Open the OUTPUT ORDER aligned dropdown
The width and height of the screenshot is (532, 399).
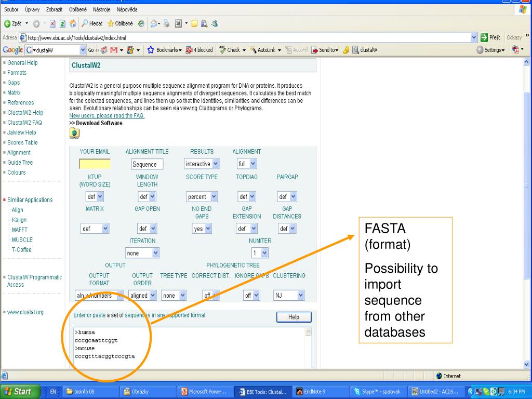(142, 296)
